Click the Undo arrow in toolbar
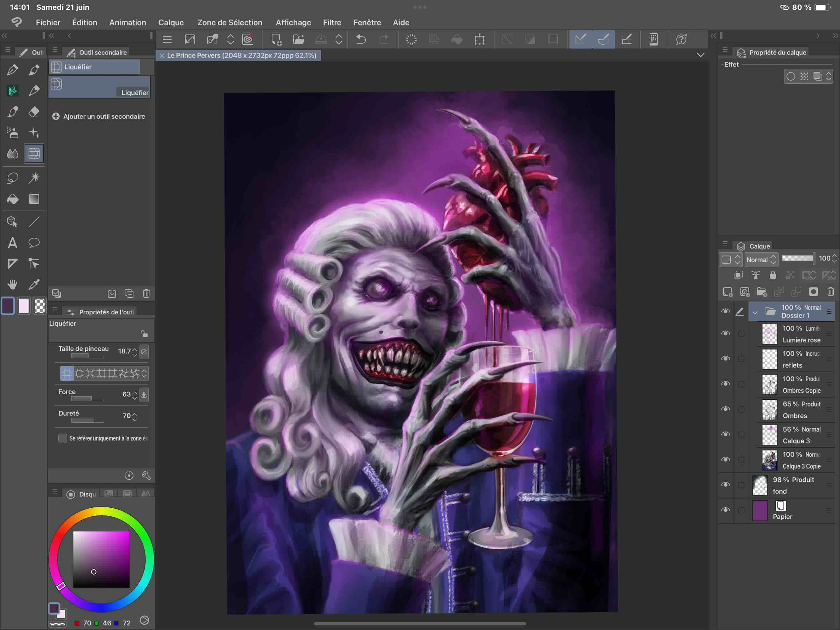840x630 pixels. (x=361, y=39)
